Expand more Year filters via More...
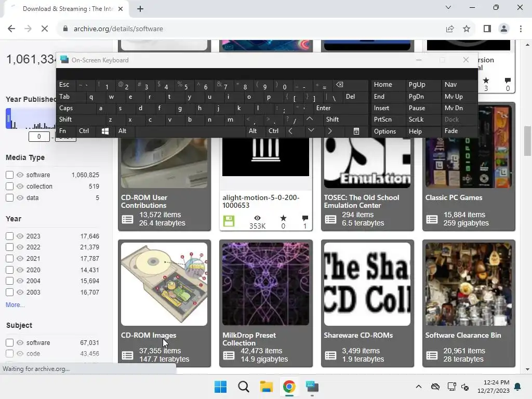 [15, 304]
